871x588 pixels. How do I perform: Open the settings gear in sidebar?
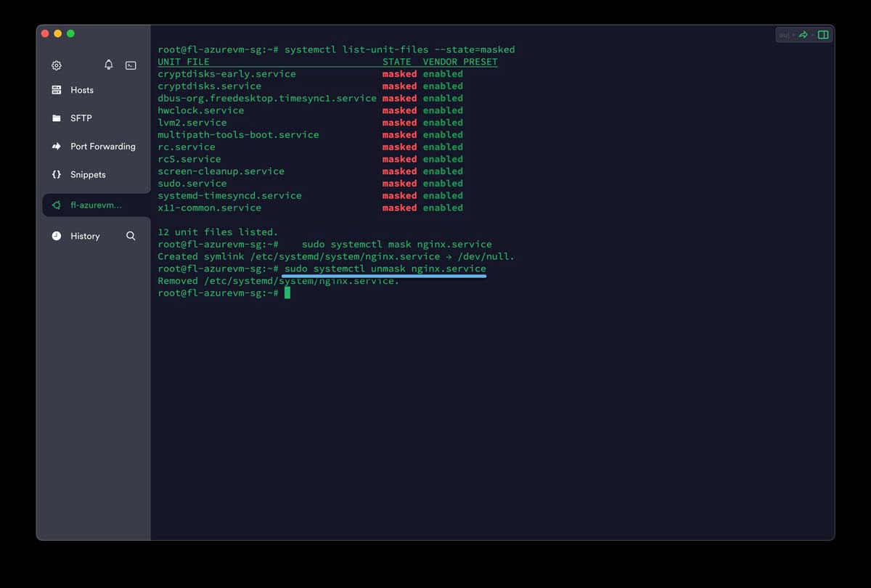pos(57,65)
